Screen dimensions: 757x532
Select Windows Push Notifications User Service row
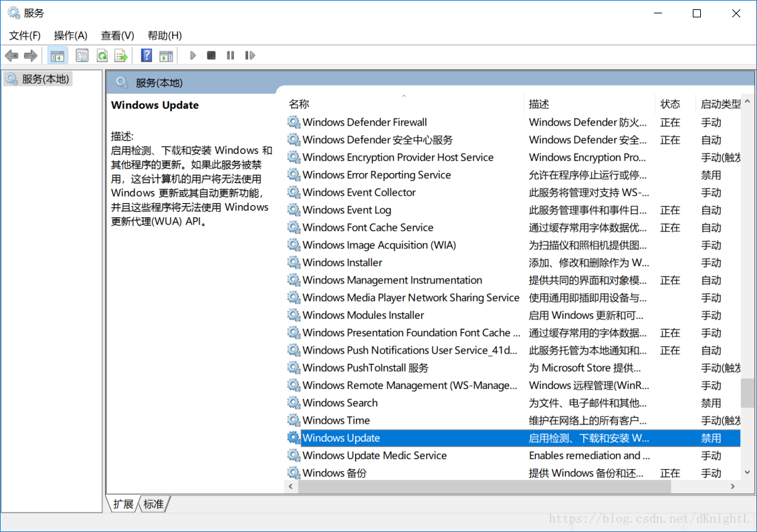pos(513,350)
